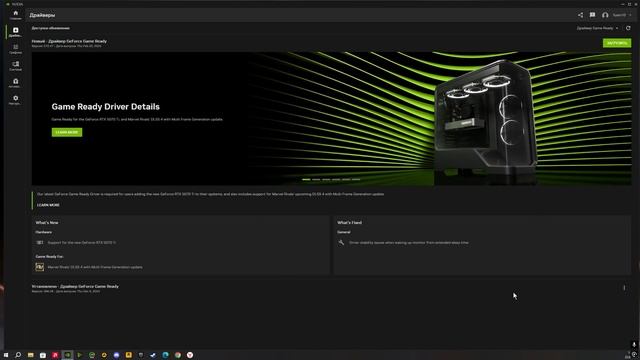
Task: Open the feedback/notifications icon in the header
Action: coord(592,15)
